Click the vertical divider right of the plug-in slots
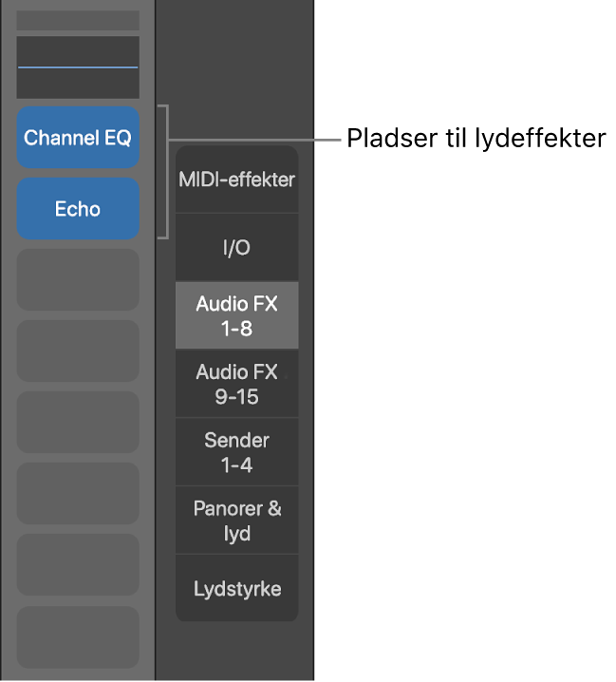 [x=156, y=380]
